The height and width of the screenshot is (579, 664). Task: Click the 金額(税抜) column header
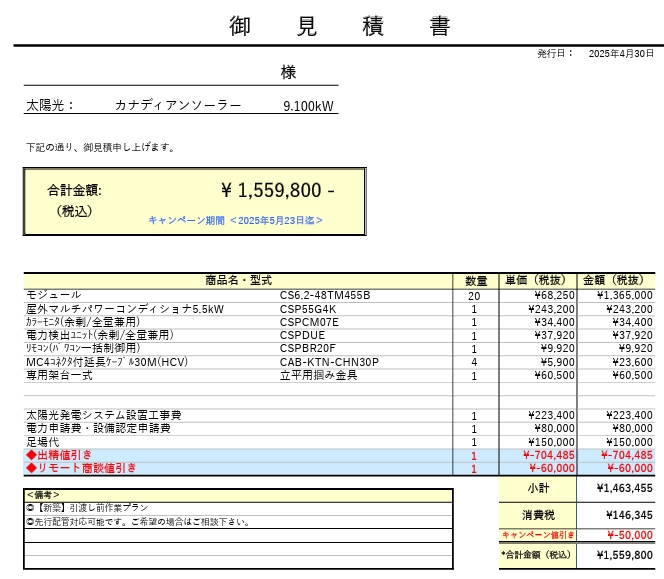click(x=613, y=280)
